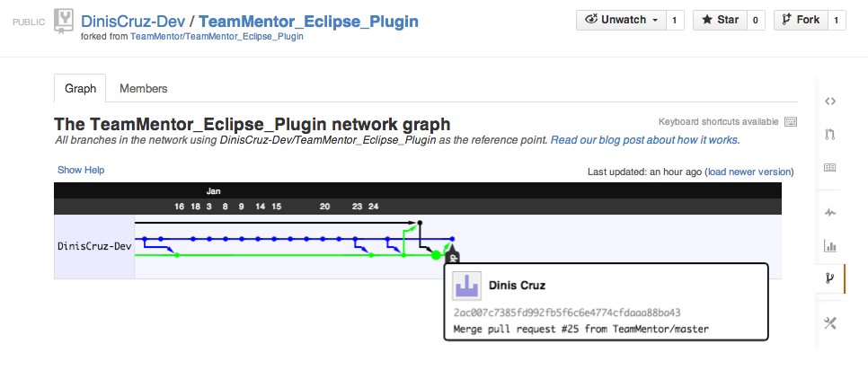Open repository Settings tools icon
This screenshot has height=370, width=868.
(830, 322)
